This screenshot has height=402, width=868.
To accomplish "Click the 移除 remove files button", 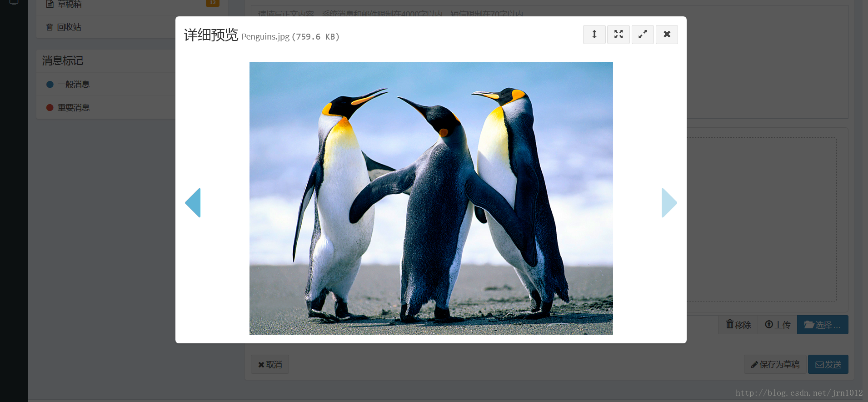I will pyautogui.click(x=738, y=325).
